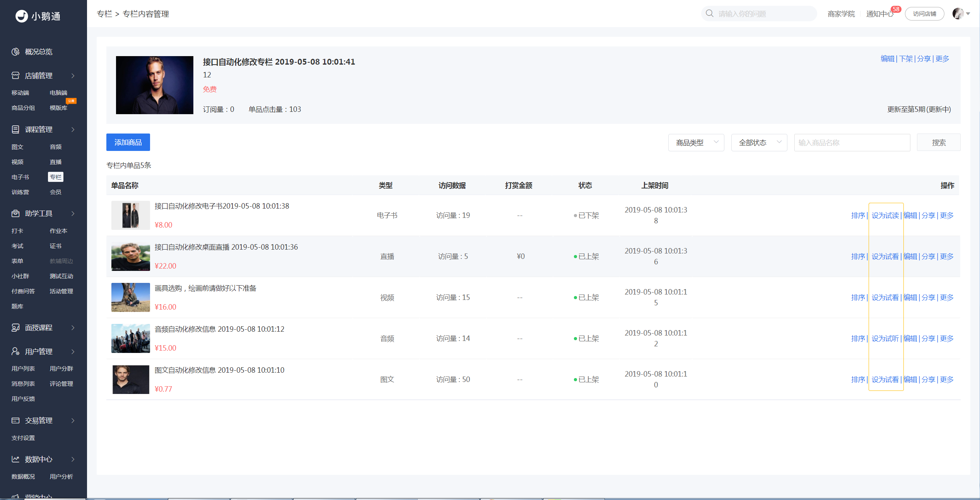Click 设为试读 for the ebook row
This screenshot has width=980, height=500.
[885, 216]
